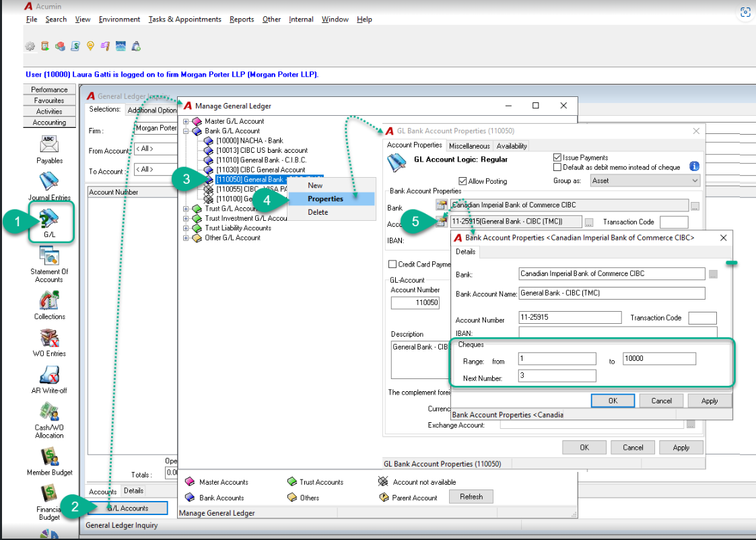Click the G/L inquiry sidebar icon
Screen dimensions: 756x540
49,218
